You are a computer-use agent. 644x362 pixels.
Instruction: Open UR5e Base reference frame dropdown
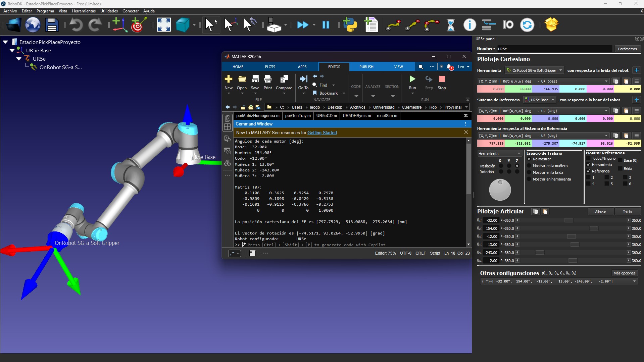click(540, 100)
